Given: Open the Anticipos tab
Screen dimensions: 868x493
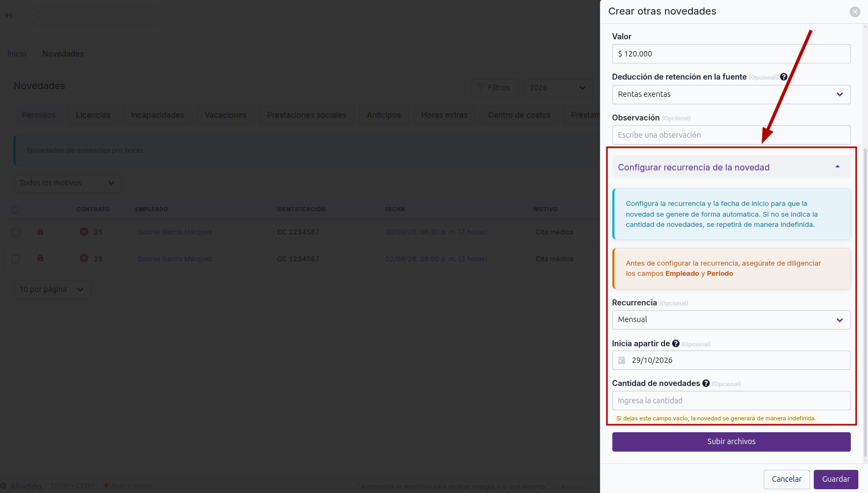Looking at the screenshot, I should click(384, 115).
